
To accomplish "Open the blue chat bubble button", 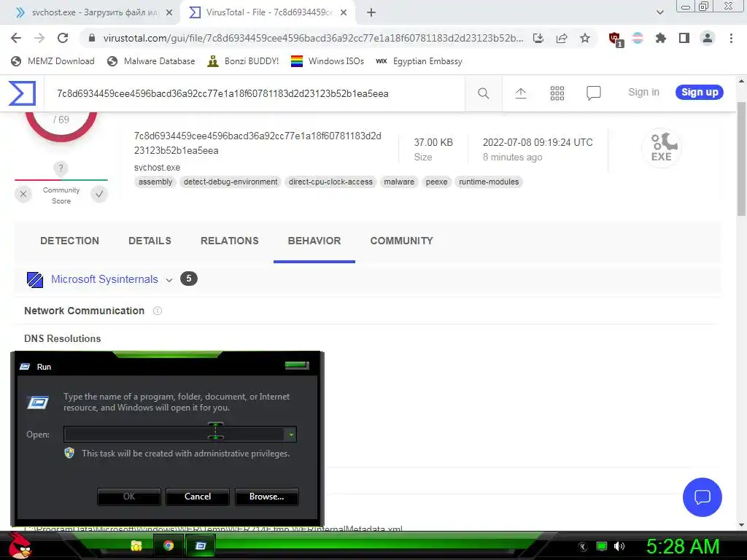I will [x=703, y=497].
